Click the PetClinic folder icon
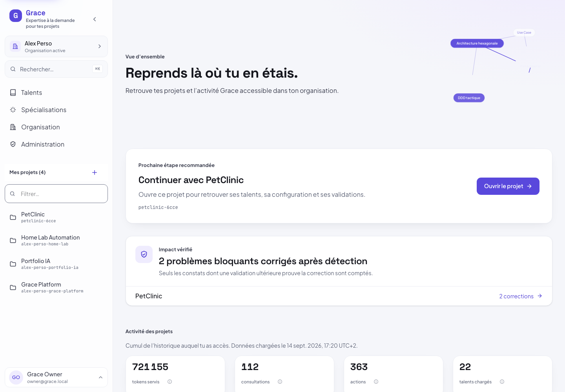Screen dimensions: 565x392 coord(13,217)
